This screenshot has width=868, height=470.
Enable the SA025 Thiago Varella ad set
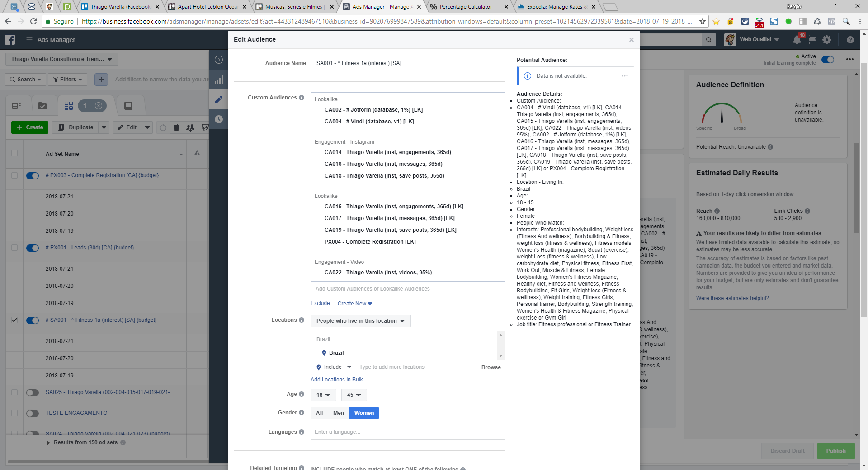click(x=33, y=393)
